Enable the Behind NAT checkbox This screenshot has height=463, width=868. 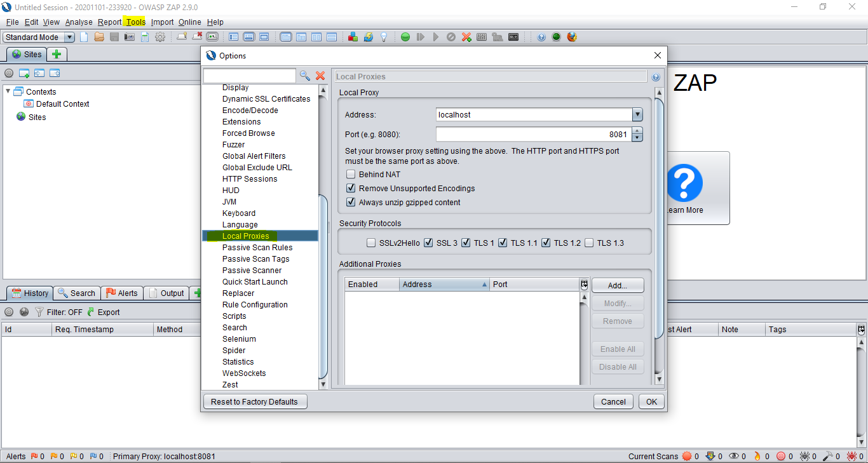(351, 174)
